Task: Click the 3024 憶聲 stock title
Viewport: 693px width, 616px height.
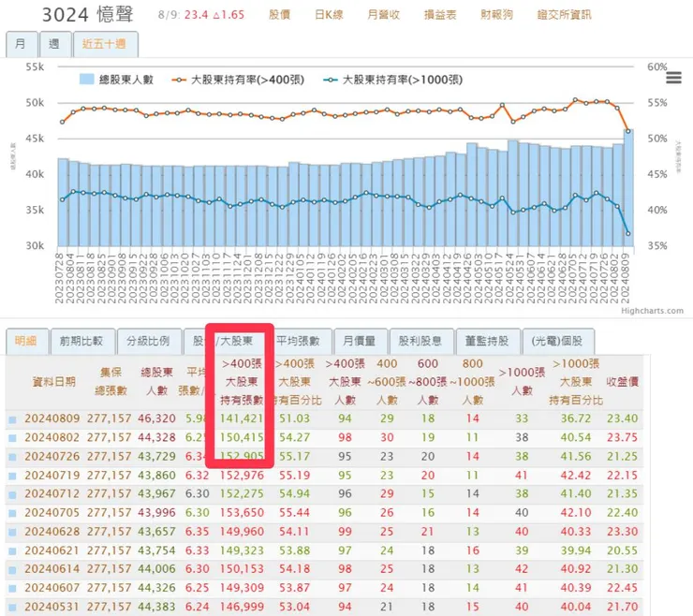Action: tap(87, 15)
